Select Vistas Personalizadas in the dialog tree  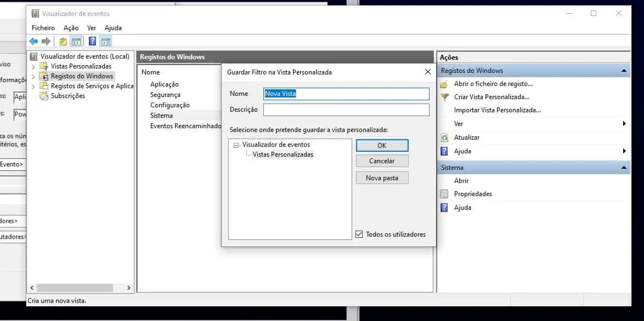[283, 154]
